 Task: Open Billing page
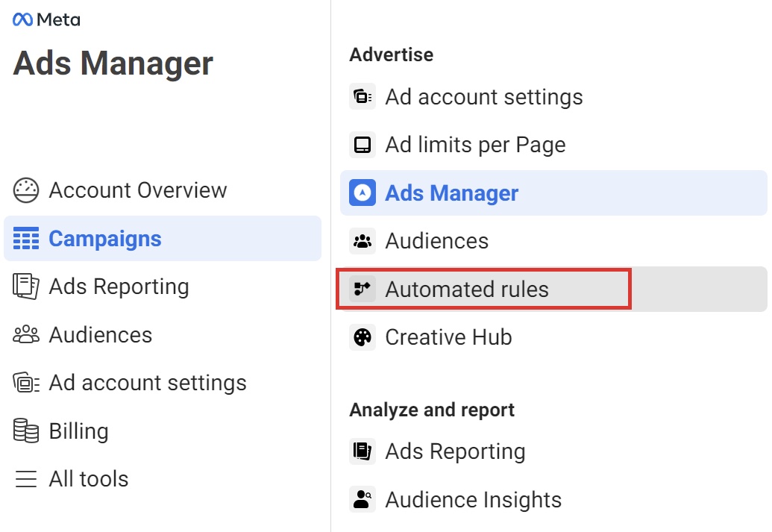click(x=163, y=431)
